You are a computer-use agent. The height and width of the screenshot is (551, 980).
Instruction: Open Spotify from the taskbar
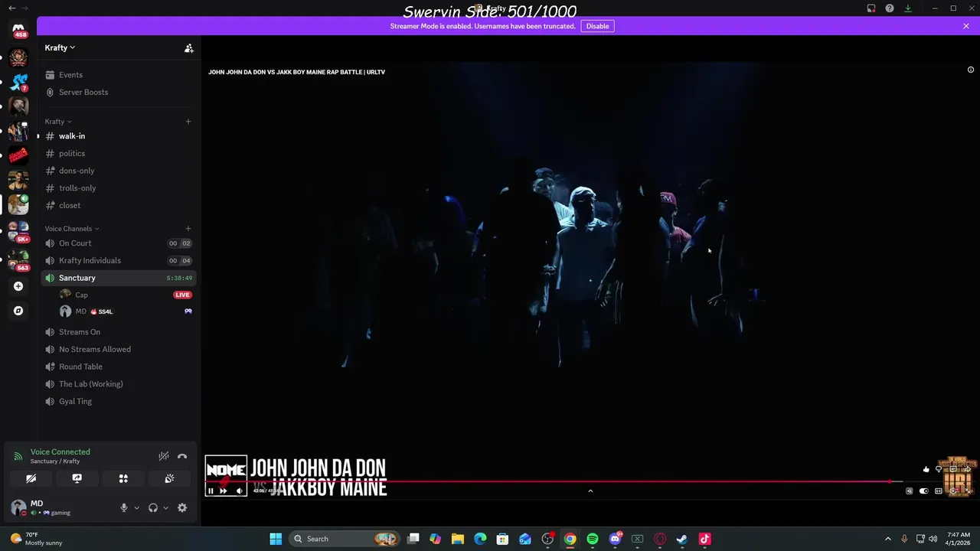[593, 539]
